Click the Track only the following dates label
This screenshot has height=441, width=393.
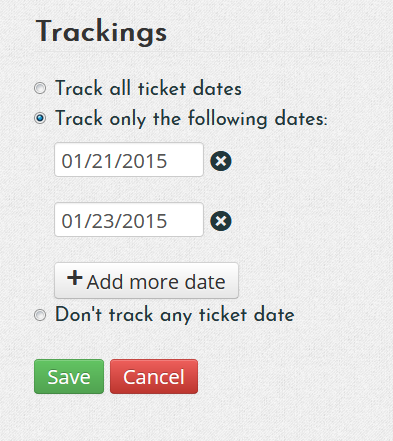coord(191,119)
